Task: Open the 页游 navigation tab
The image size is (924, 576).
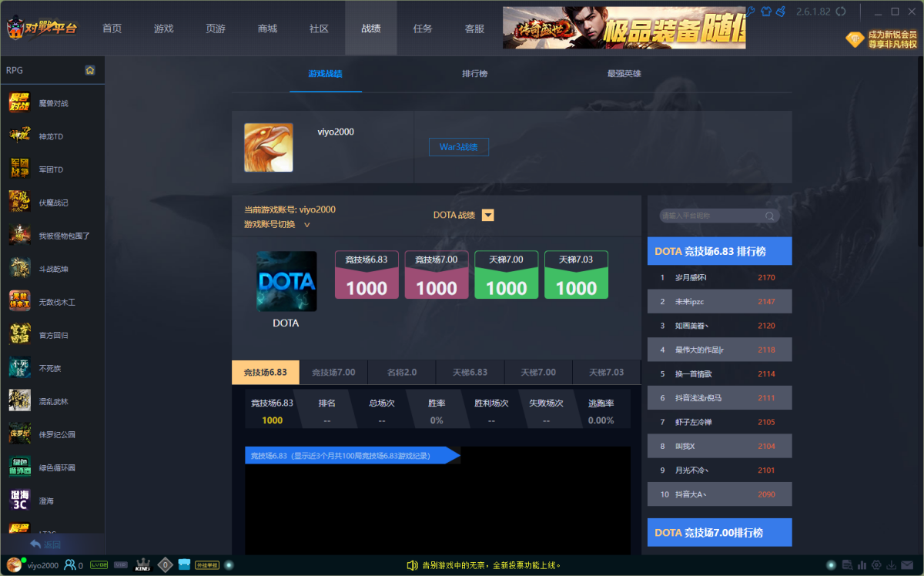Action: (216, 28)
